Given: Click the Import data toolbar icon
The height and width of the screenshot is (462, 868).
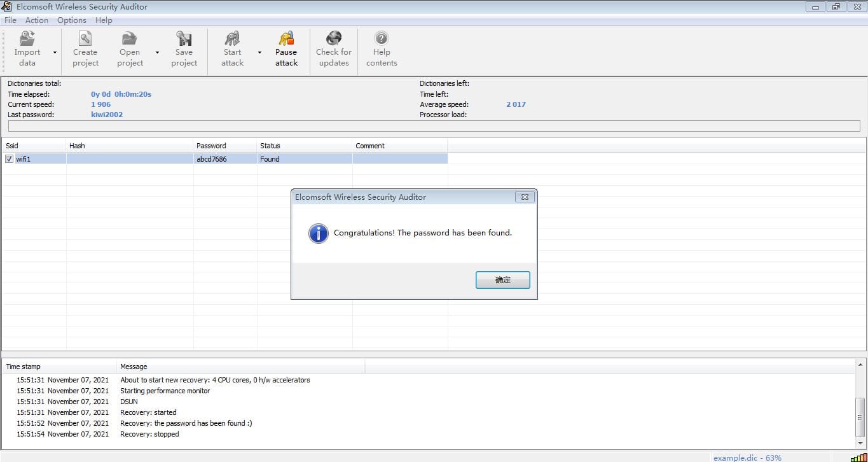Looking at the screenshot, I should 27,39.
